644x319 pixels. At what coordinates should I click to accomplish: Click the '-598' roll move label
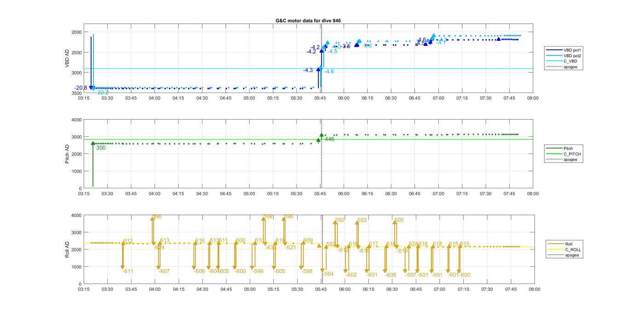coord(307,271)
